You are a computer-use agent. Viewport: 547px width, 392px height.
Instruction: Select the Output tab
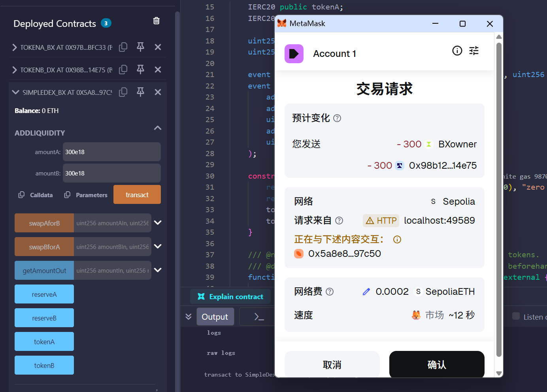[x=215, y=317]
